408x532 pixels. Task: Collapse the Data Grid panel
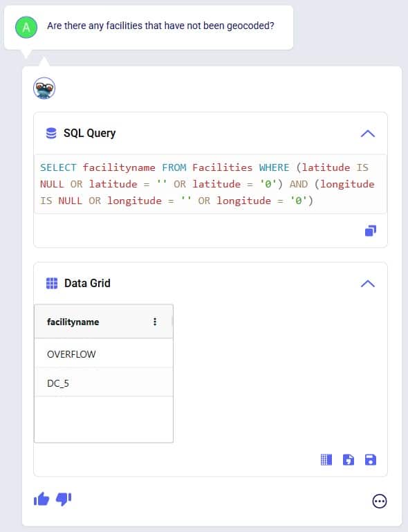tap(368, 284)
